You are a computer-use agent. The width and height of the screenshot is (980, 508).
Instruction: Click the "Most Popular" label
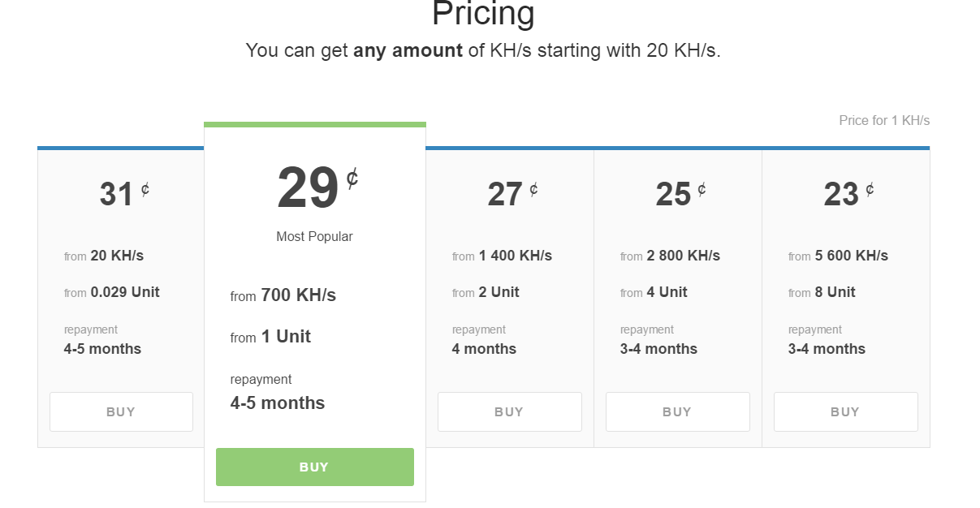314,237
